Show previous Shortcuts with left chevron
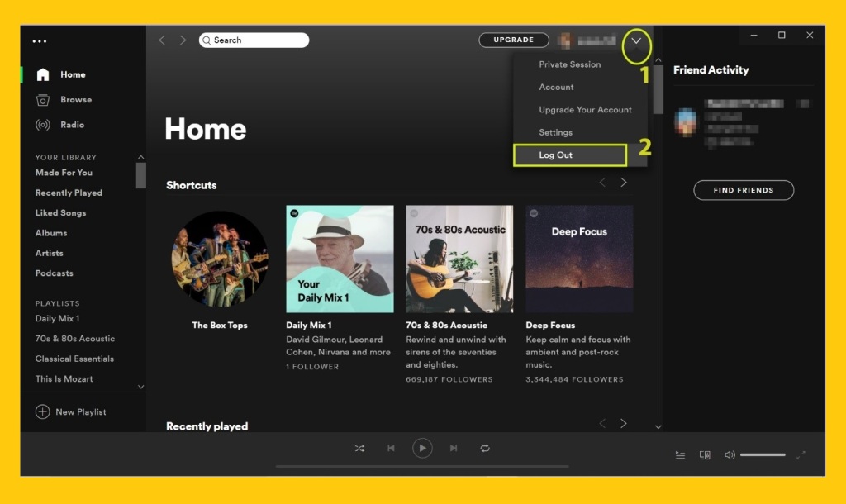Screen dimensions: 846x504 pos(602,183)
